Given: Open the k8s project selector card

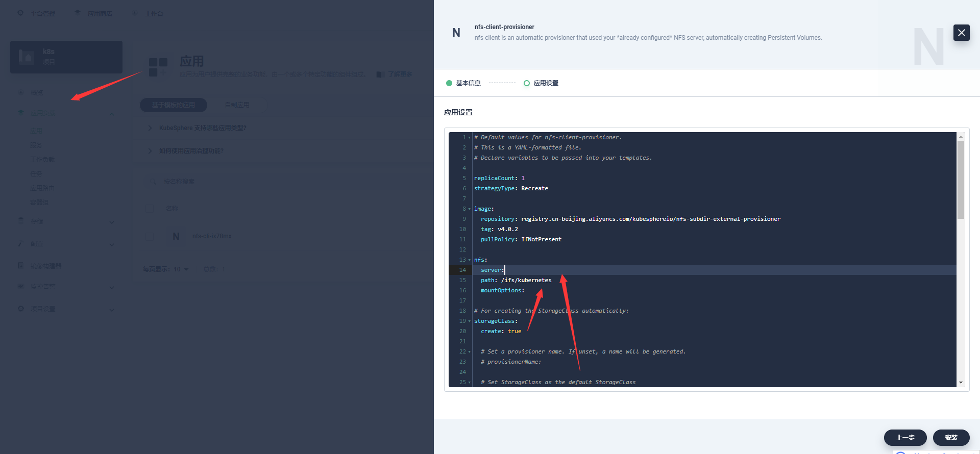Looking at the screenshot, I should tap(66, 57).
